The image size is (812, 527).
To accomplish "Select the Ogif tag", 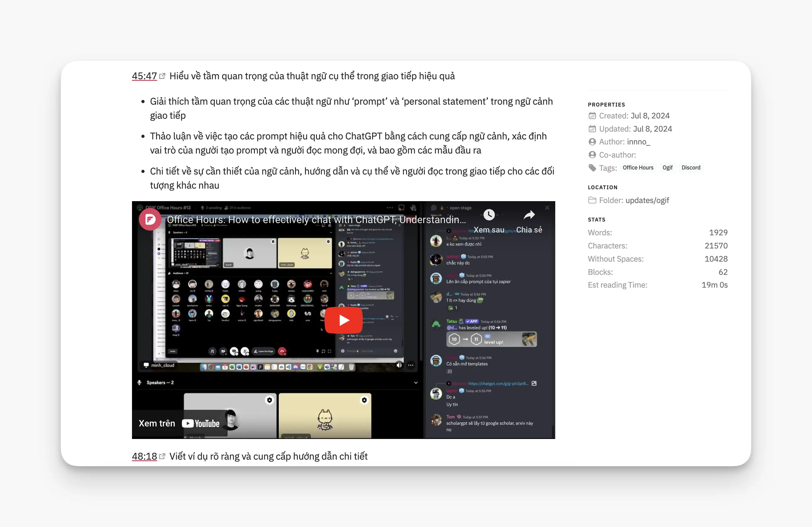I will coord(667,168).
